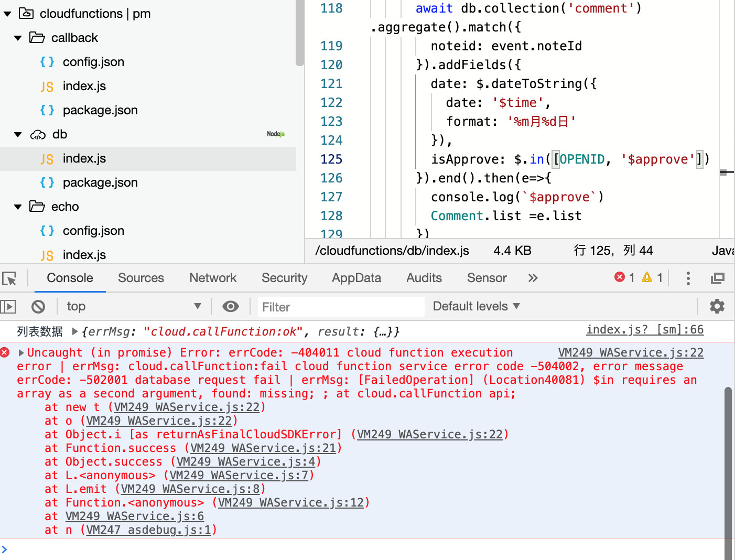Open VM247 asdebug.js:1 stack link
The width and height of the screenshot is (735, 560).
click(x=148, y=530)
